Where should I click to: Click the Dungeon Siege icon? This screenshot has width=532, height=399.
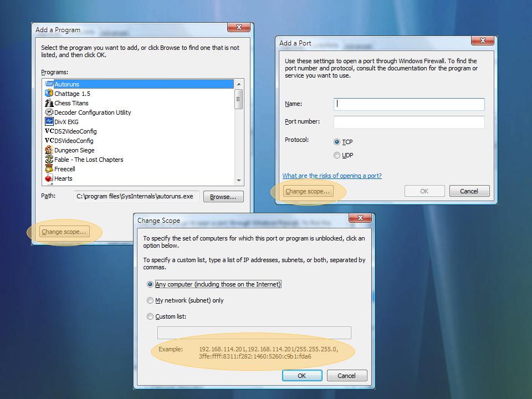coord(49,150)
